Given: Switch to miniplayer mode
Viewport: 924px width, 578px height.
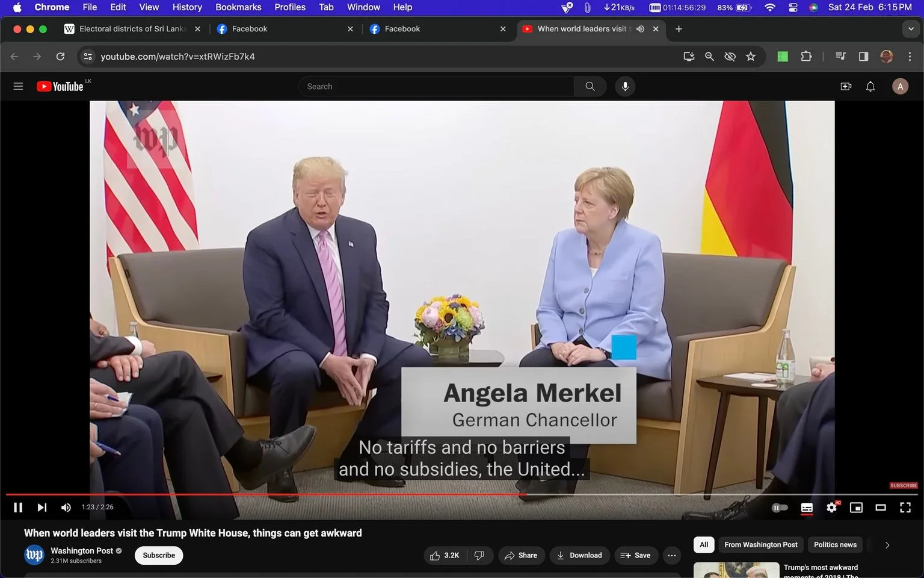Looking at the screenshot, I should pyautogui.click(x=856, y=508).
